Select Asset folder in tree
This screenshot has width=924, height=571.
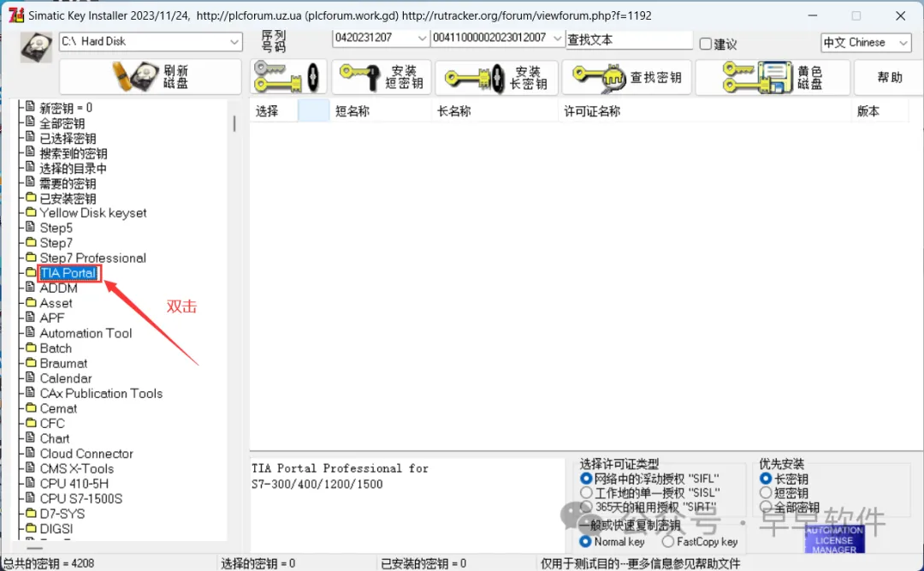(56, 303)
